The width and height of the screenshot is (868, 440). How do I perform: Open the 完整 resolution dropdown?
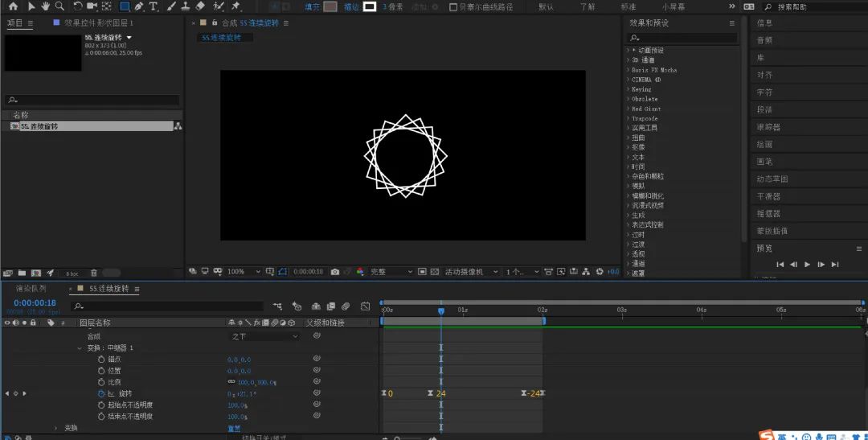click(x=391, y=272)
